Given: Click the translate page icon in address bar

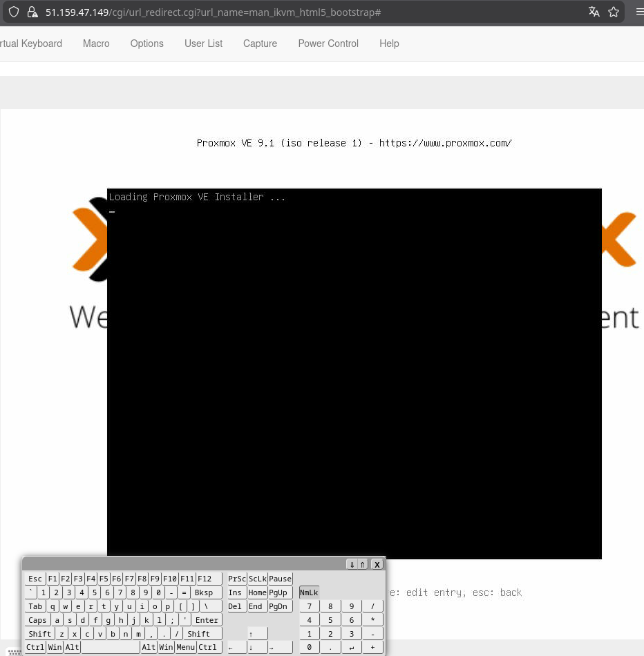Looking at the screenshot, I should coord(594,12).
